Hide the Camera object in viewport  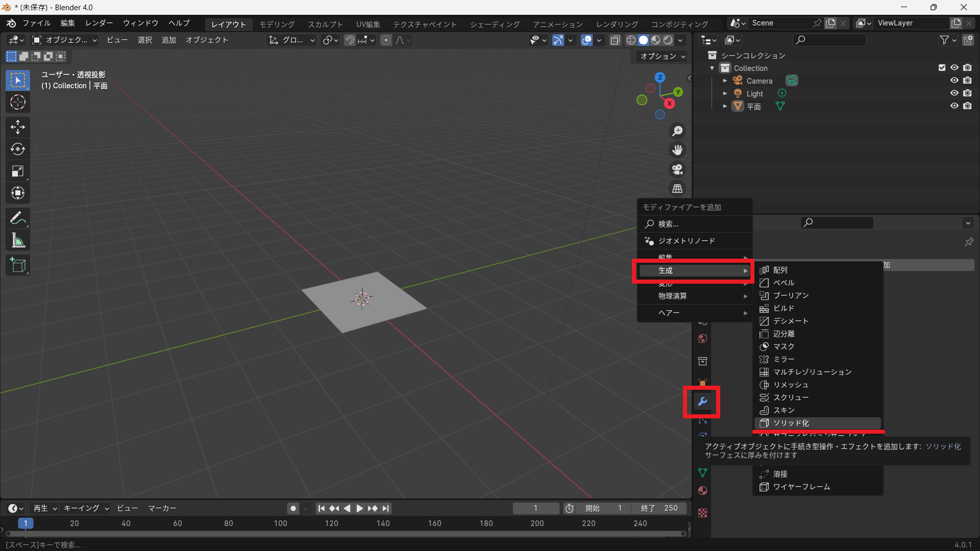[x=954, y=81]
